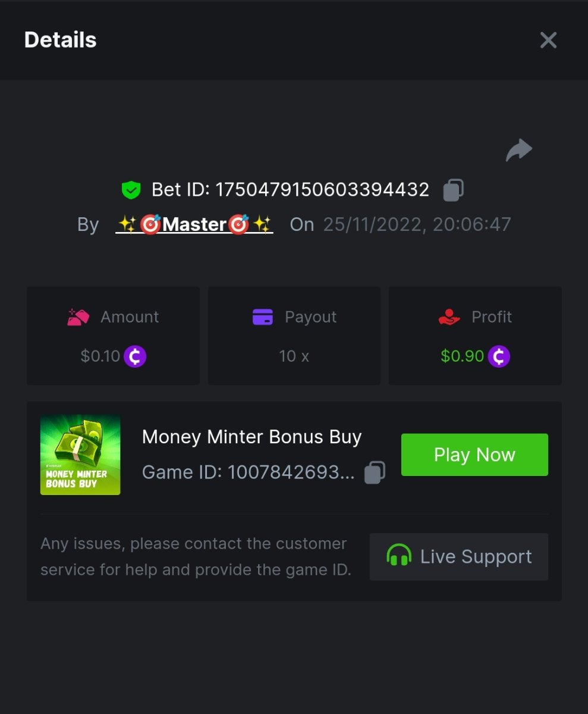Click the red Profit hand icon
588x714 pixels.
pos(449,317)
